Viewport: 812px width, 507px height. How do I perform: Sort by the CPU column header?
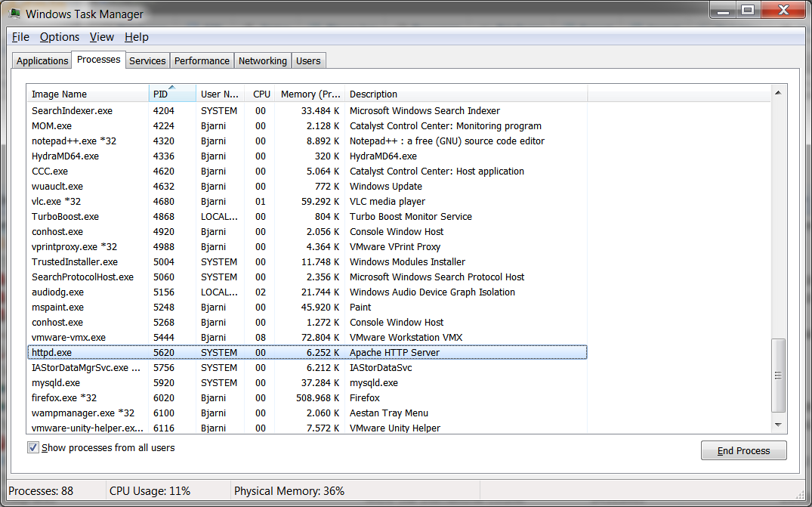click(x=261, y=94)
